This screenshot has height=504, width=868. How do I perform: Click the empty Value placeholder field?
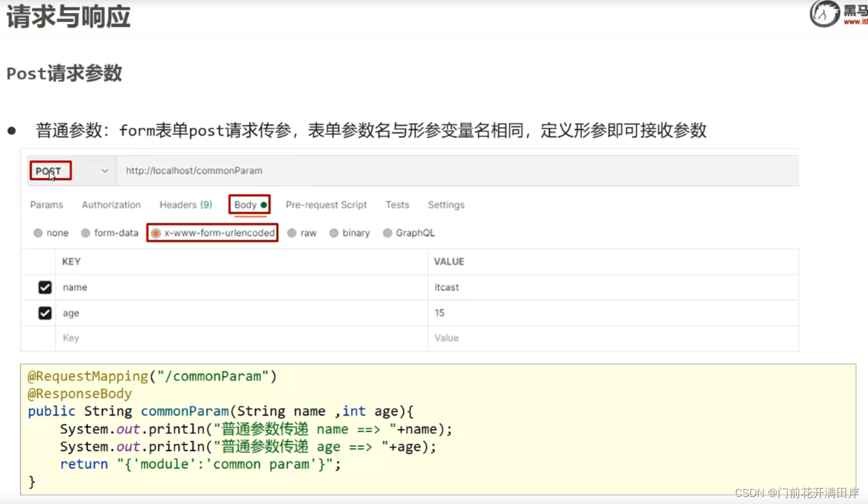point(613,339)
